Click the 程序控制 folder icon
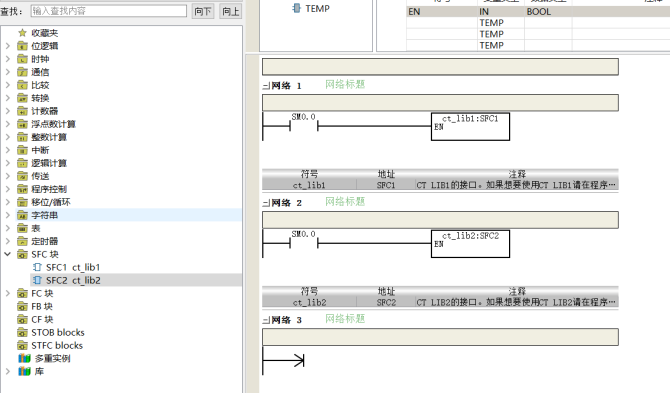 [22, 189]
